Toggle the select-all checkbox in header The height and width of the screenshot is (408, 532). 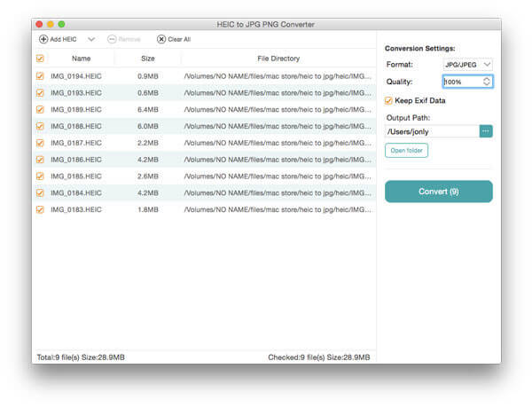point(39,59)
